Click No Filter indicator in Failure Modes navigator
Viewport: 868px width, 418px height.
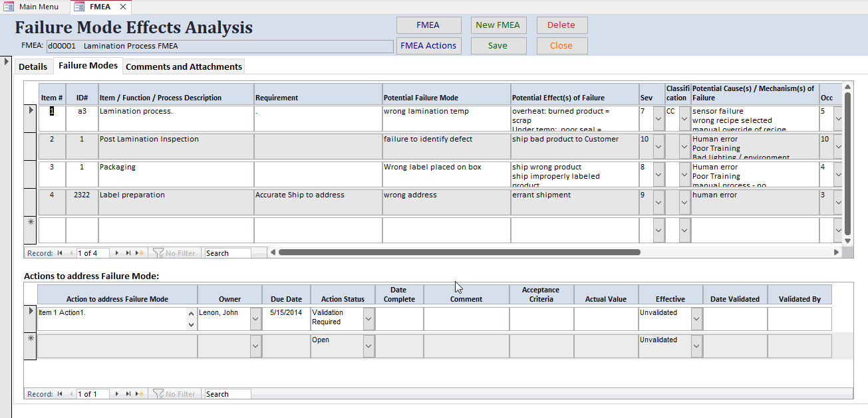174,253
